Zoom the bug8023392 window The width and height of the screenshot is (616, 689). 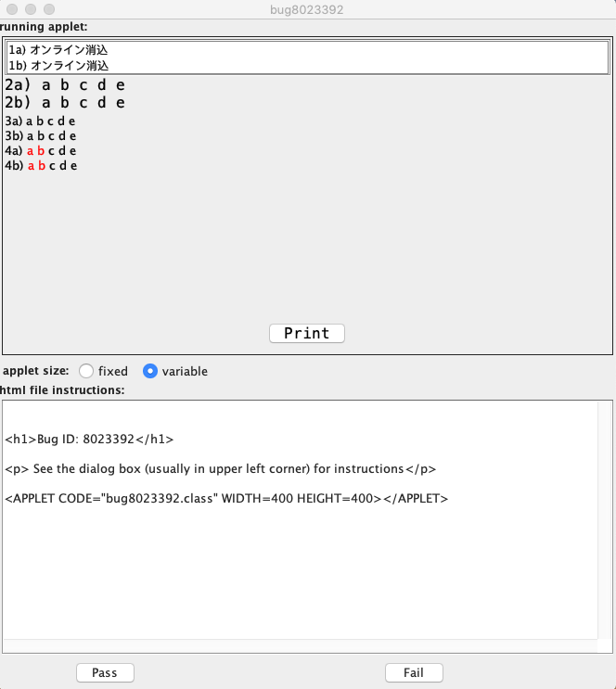click(x=49, y=8)
